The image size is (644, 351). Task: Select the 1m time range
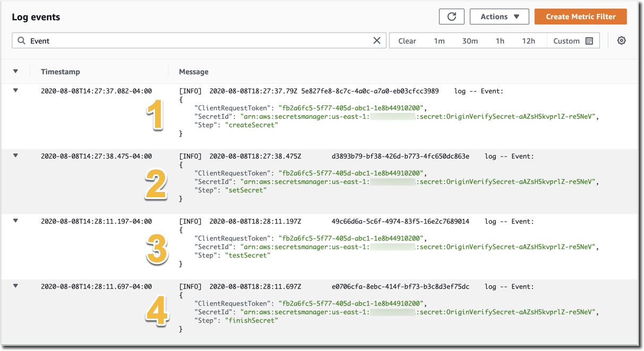439,40
